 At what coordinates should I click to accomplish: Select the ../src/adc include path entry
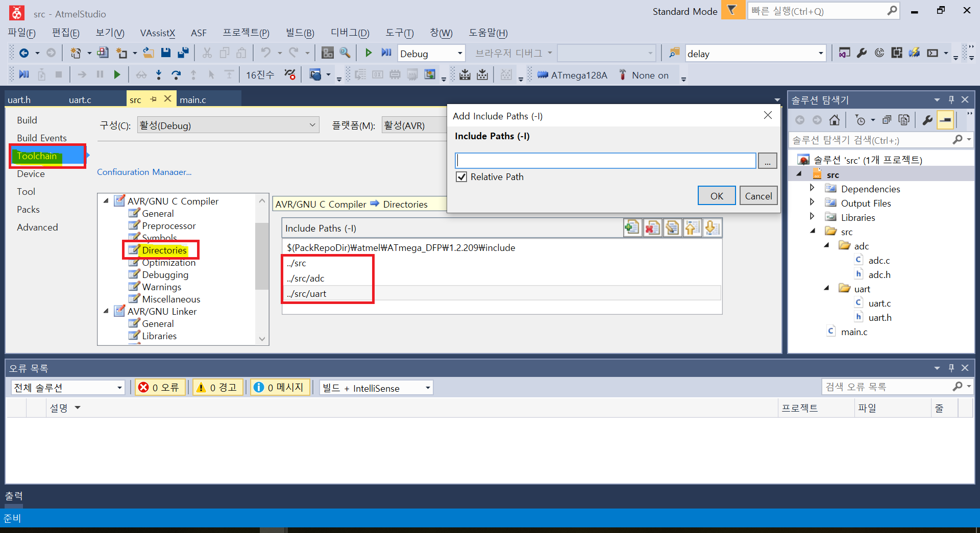[305, 278]
